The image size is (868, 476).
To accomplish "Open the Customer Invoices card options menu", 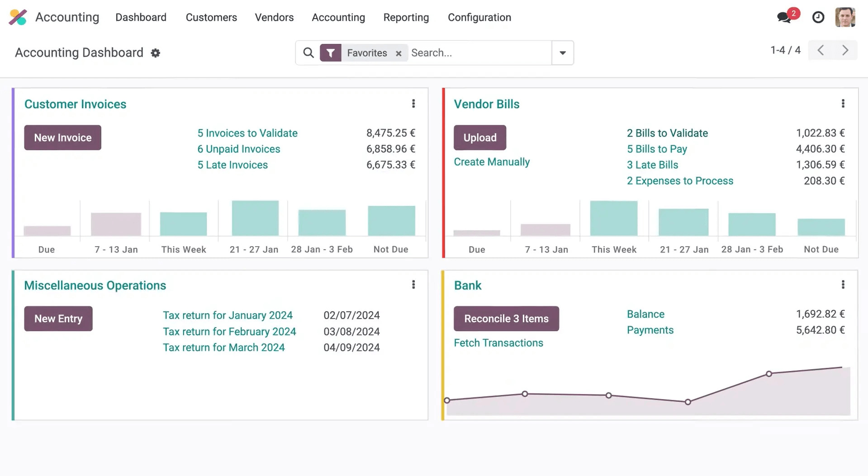I will (x=413, y=104).
